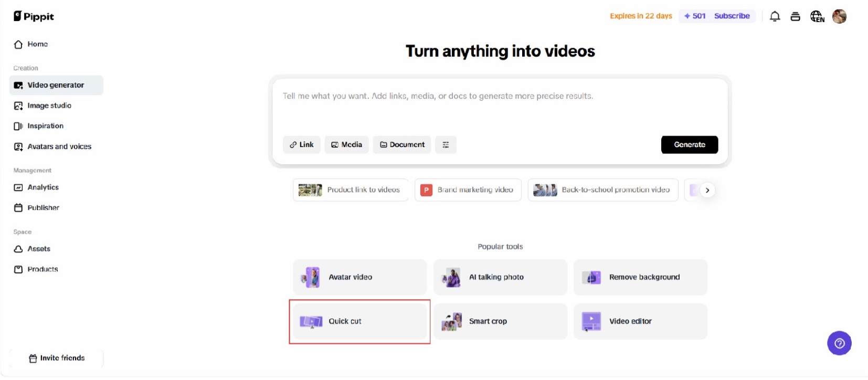The width and height of the screenshot is (868, 380).
Task: Open the settings sliders icon in prompt box
Action: (x=446, y=145)
